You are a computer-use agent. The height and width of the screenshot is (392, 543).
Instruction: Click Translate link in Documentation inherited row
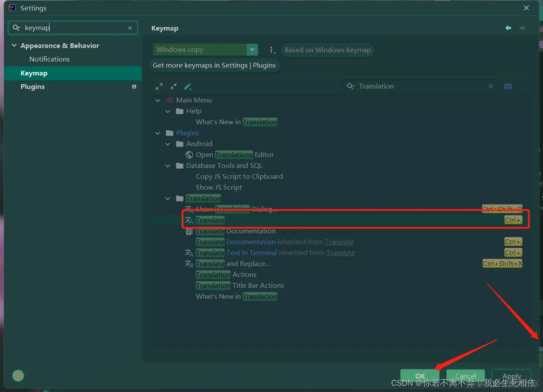coord(339,242)
